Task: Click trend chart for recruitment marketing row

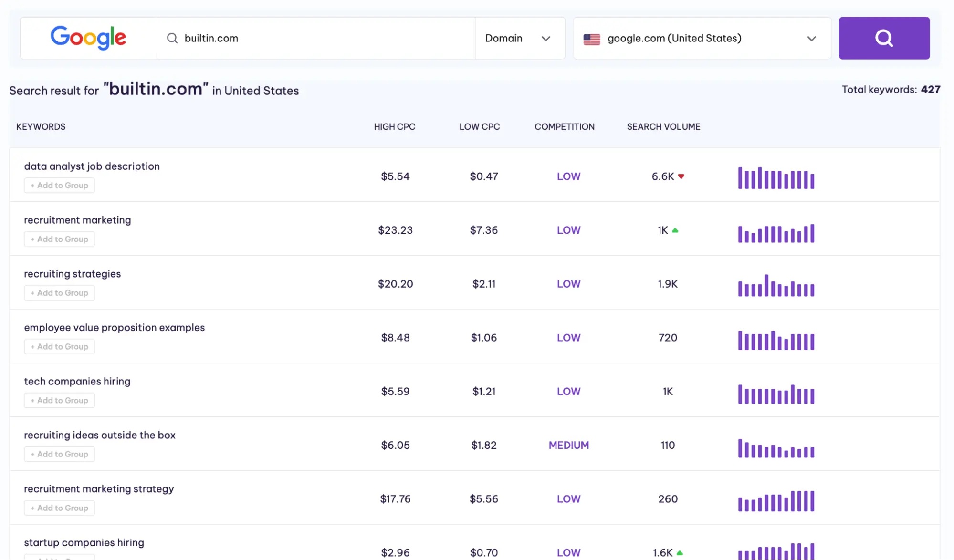Action: (776, 233)
